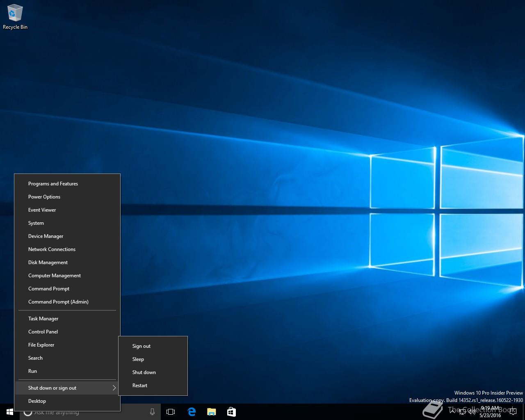Show hidden tray icons chevron
This screenshot has height=420, width=525.
tap(452, 412)
